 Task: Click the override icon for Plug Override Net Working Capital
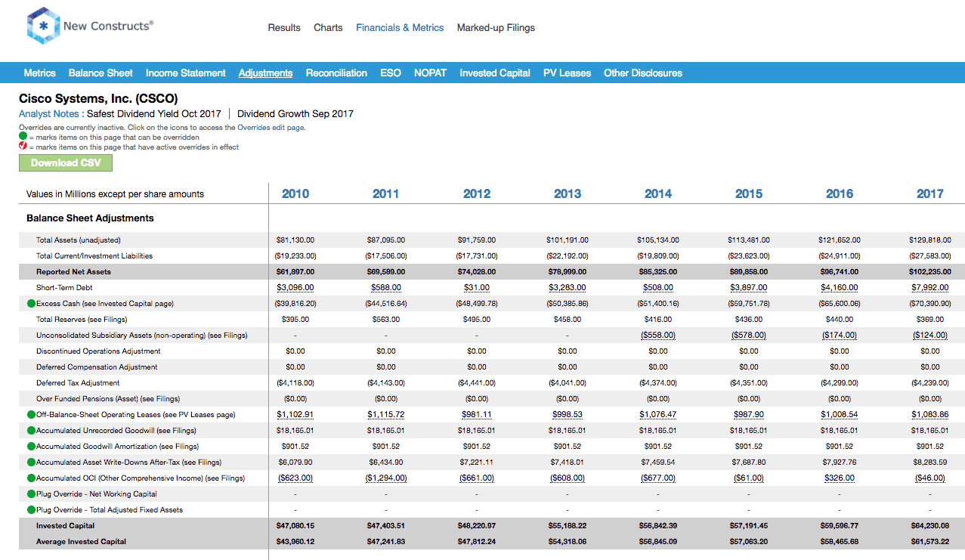click(x=32, y=494)
